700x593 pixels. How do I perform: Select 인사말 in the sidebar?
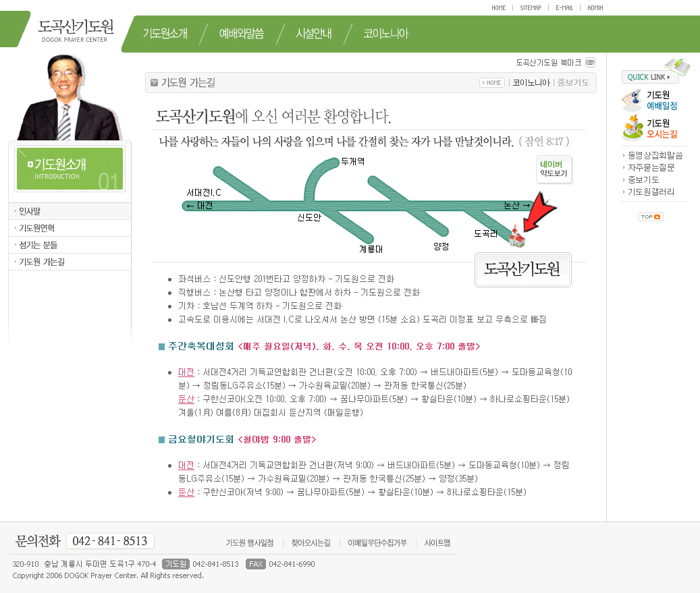click(30, 211)
